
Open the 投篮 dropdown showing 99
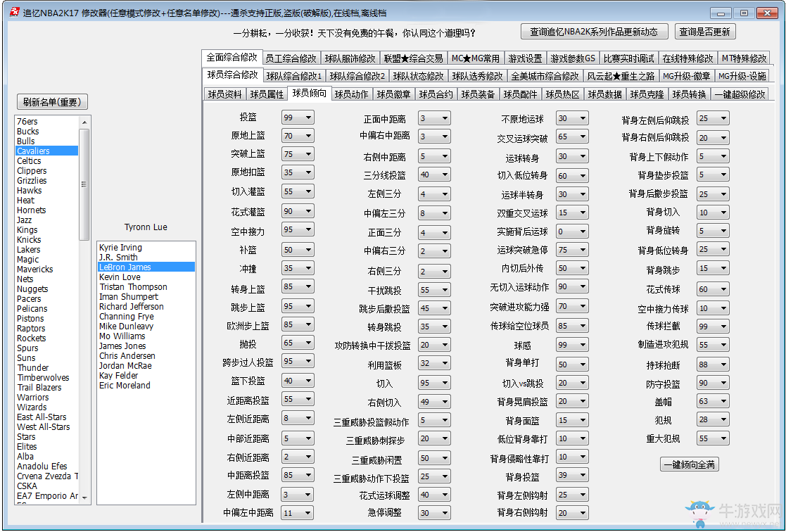(298, 118)
